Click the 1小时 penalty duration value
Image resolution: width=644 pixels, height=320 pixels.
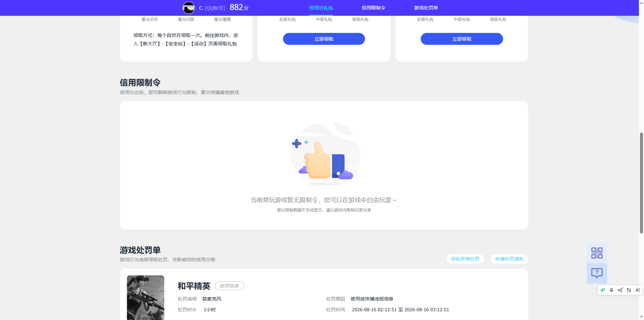click(210, 310)
